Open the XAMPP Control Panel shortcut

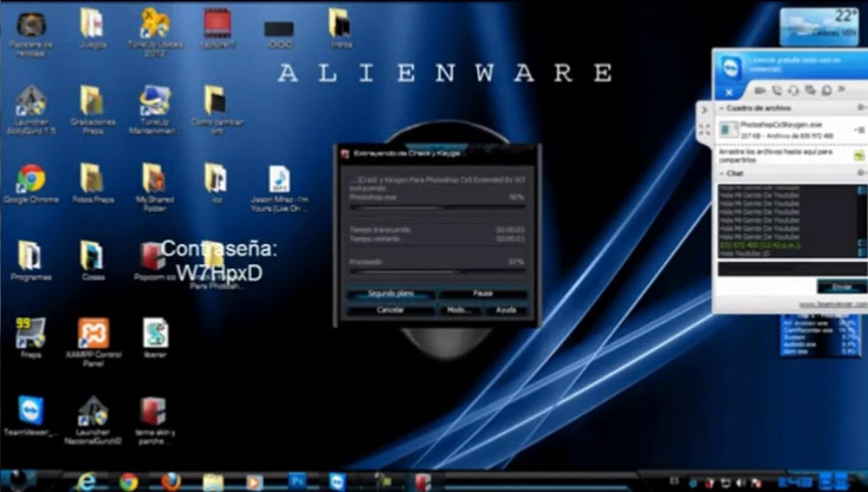click(x=93, y=342)
